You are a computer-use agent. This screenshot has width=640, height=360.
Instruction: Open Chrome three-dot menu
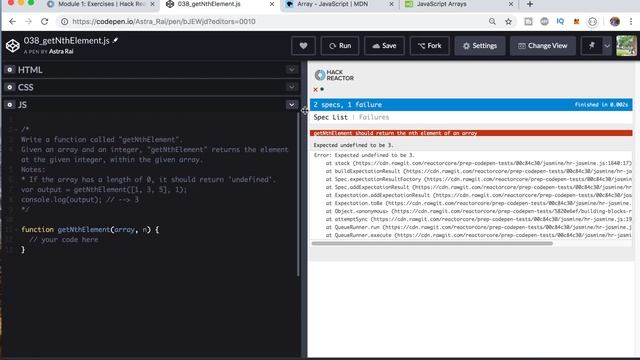tap(631, 22)
